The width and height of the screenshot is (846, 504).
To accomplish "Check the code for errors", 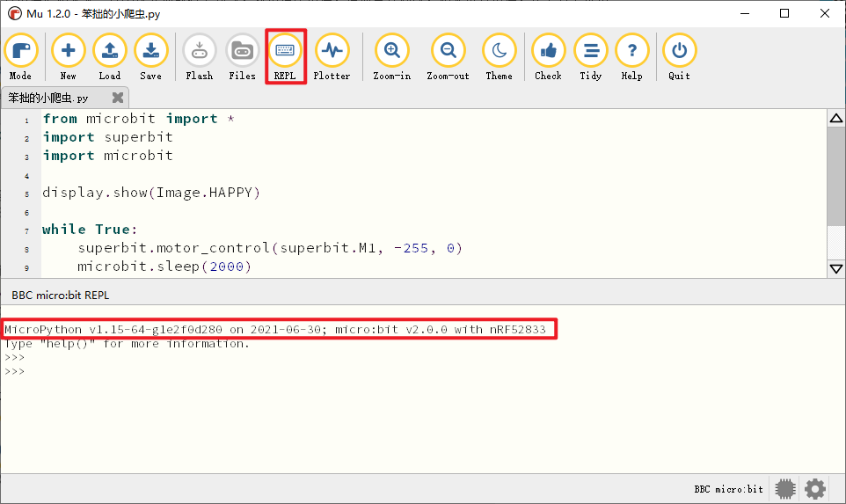I will 548,57.
